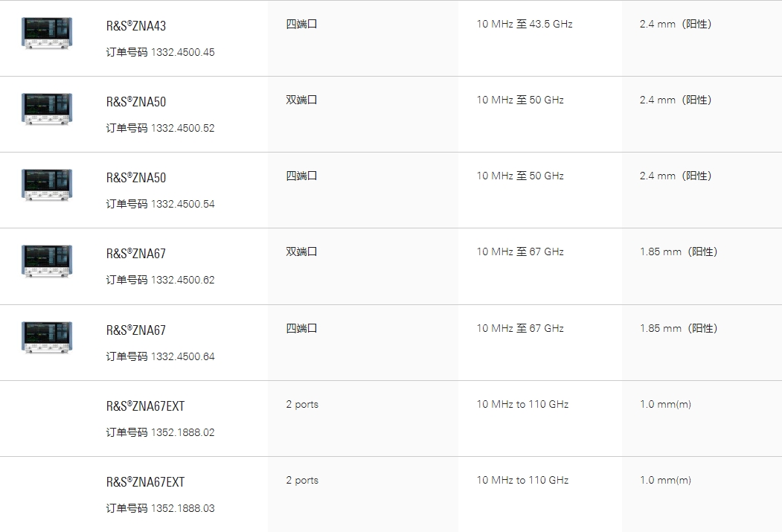
Task: Click the 2 ports cell for order 1352.1888.03
Action: point(302,480)
